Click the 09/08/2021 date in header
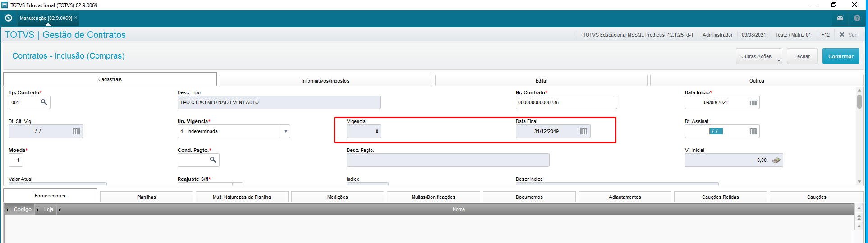The width and height of the screenshot is (868, 243). pyautogui.click(x=754, y=35)
